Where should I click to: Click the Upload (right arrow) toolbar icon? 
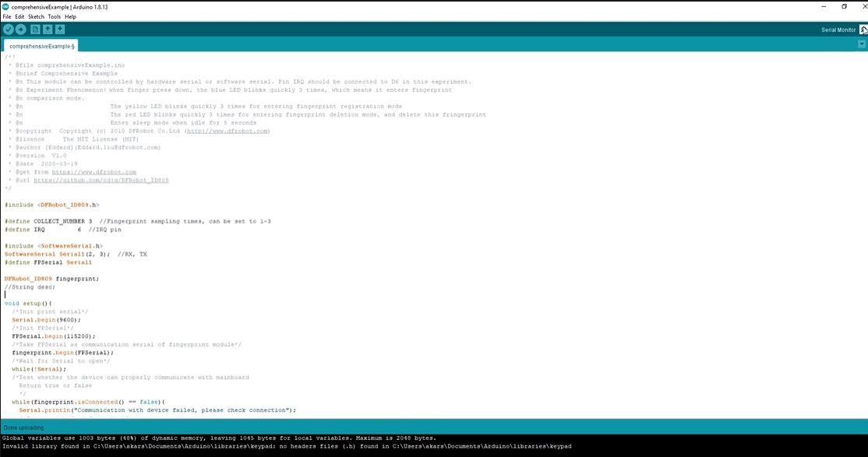coord(22,29)
